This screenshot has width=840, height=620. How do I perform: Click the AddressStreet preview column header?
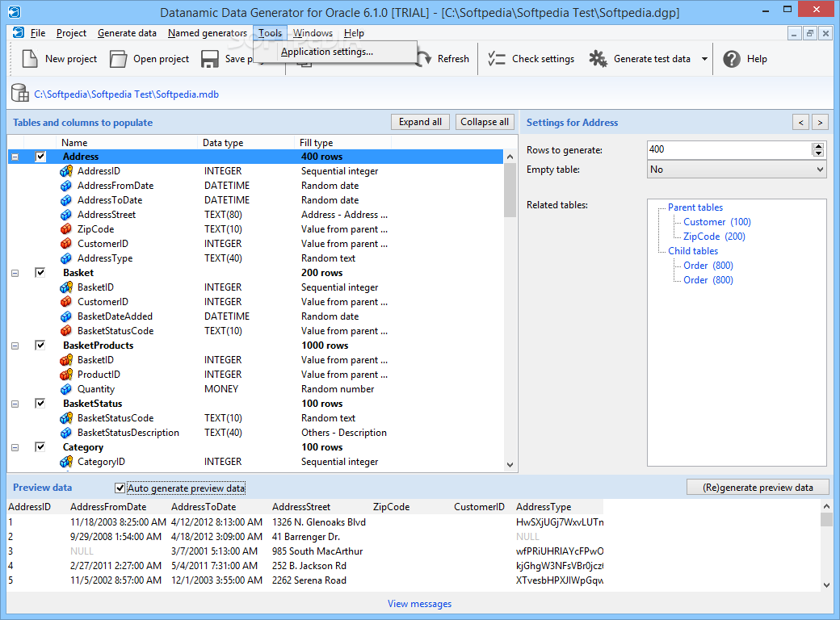pos(301,507)
